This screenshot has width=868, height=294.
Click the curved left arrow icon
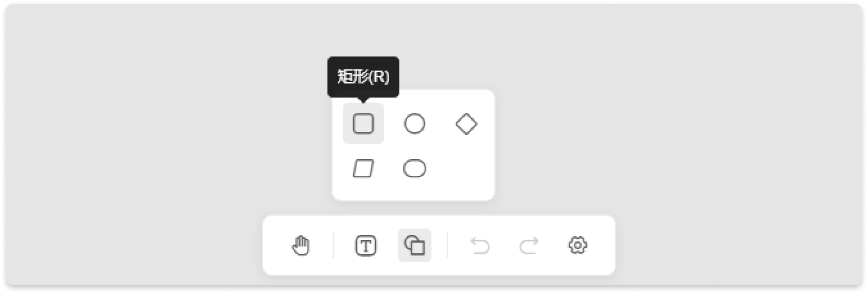[x=480, y=245]
